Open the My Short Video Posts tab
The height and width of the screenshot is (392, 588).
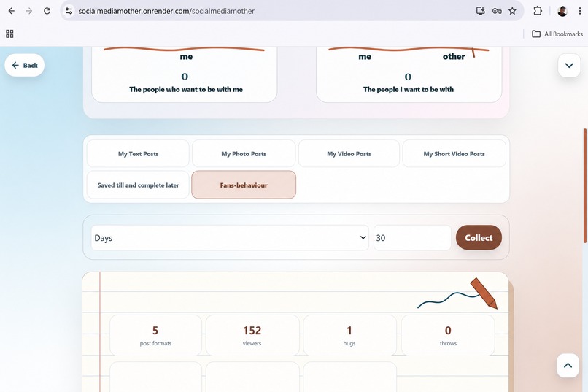pos(454,154)
